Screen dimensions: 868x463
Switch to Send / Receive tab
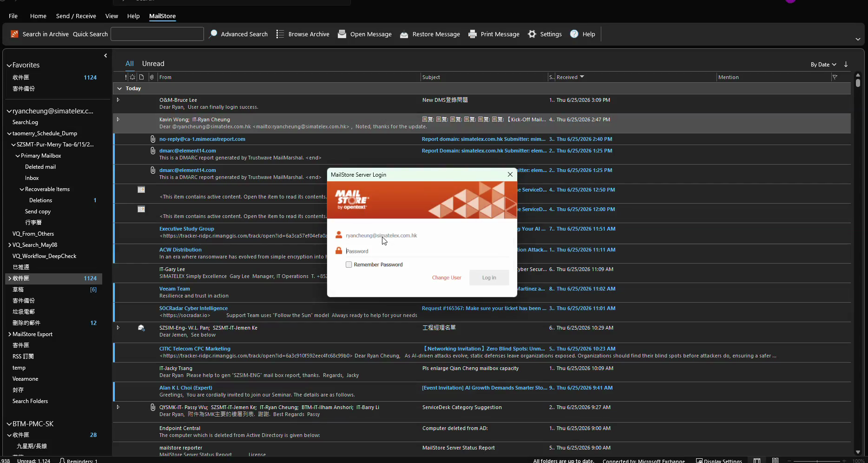[76, 16]
